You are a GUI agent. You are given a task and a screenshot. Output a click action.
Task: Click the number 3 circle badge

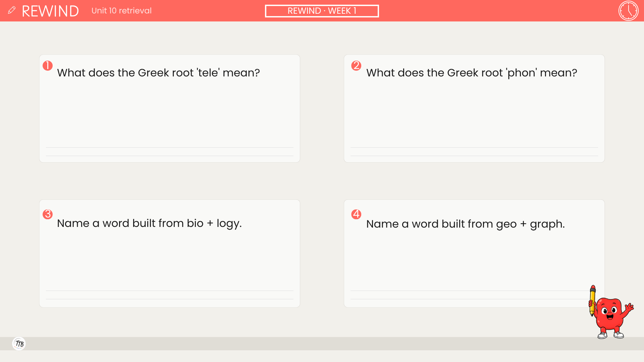point(48,214)
